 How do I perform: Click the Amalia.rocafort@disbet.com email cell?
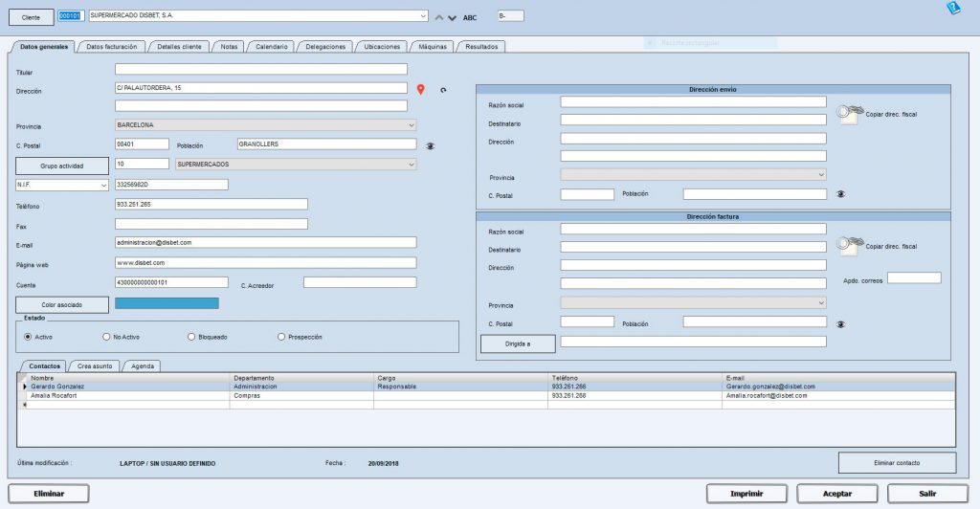(x=838, y=396)
